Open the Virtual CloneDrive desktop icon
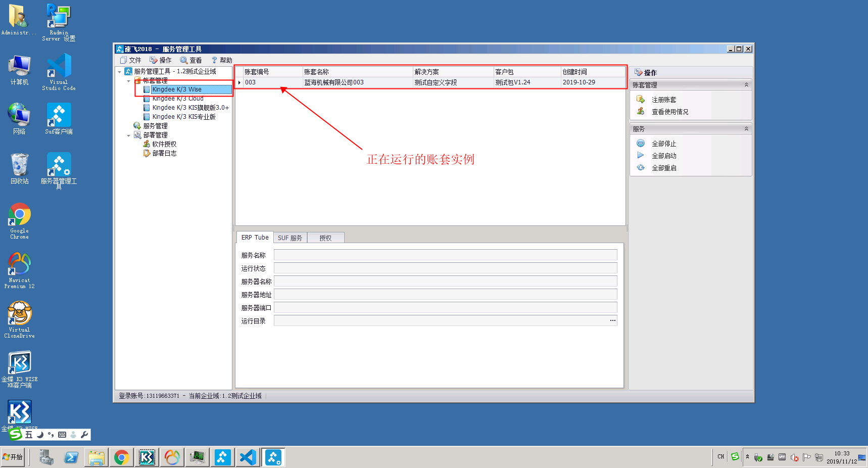The image size is (868, 468). [19, 319]
